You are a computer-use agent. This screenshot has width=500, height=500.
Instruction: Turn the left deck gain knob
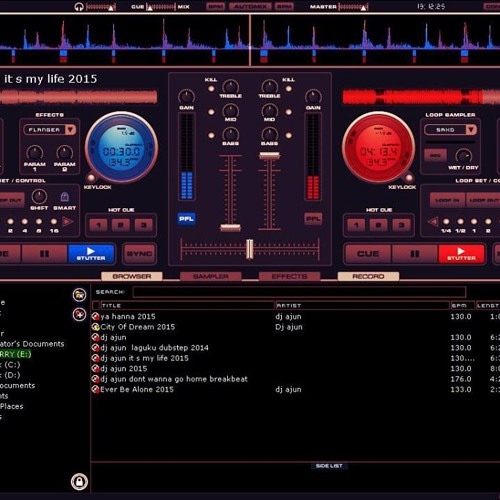pyautogui.click(x=186, y=96)
